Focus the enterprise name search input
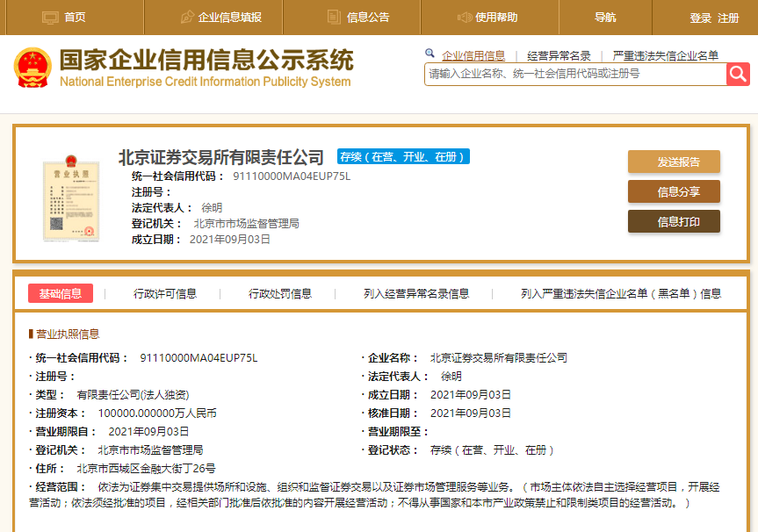 click(575, 74)
